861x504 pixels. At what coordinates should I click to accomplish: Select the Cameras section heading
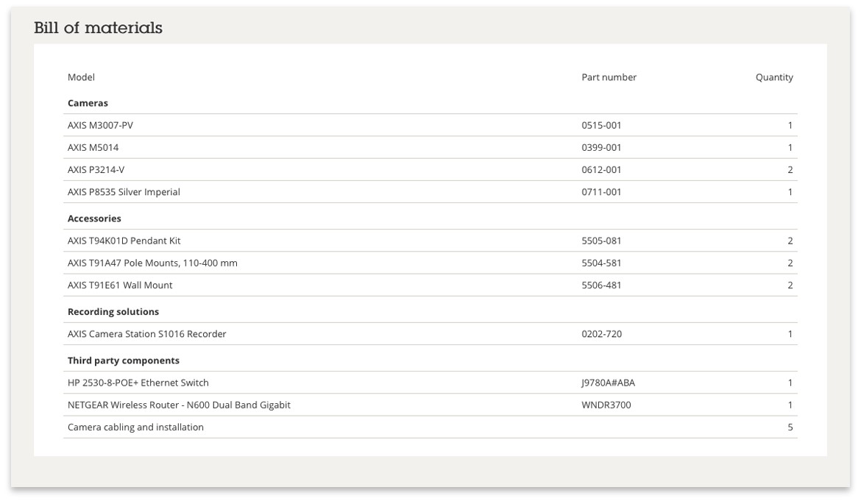88,103
